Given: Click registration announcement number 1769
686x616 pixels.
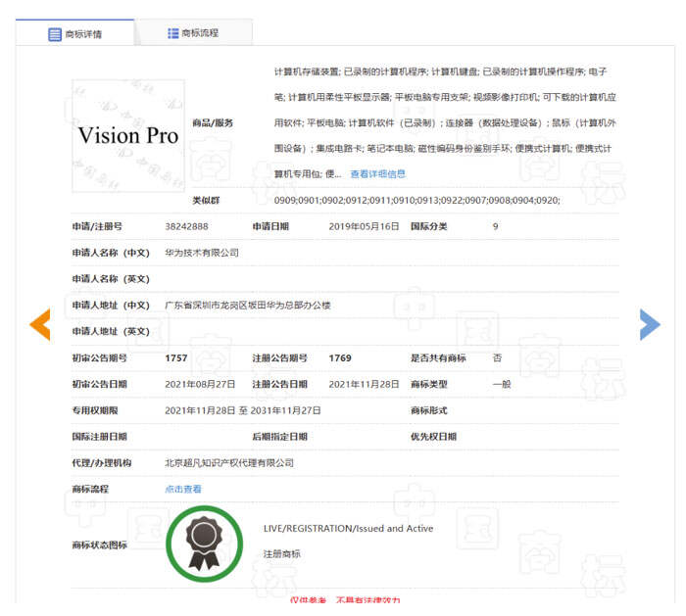Looking at the screenshot, I should click(340, 357).
